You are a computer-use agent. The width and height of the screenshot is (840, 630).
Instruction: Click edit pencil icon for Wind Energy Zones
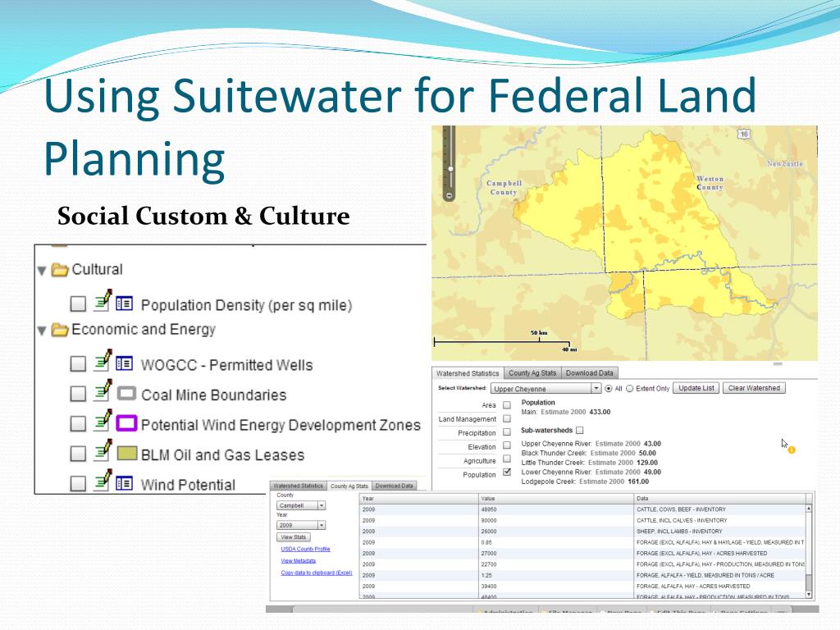click(x=103, y=421)
